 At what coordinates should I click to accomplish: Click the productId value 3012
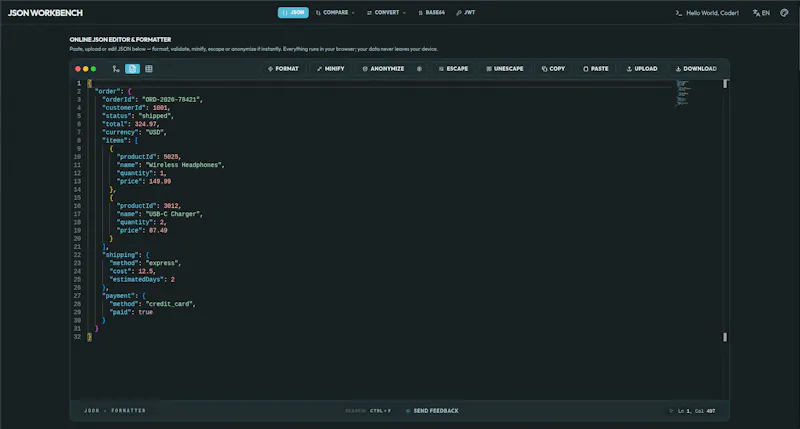[171, 206]
